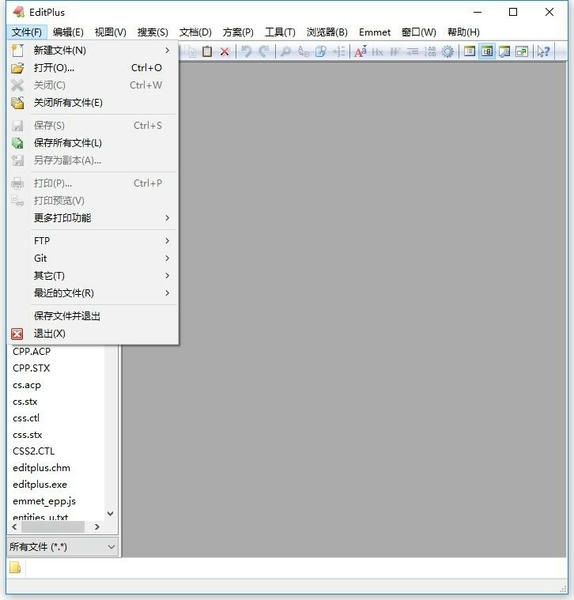
Task: Select CPP.ACP in the file list
Action: click(x=31, y=351)
